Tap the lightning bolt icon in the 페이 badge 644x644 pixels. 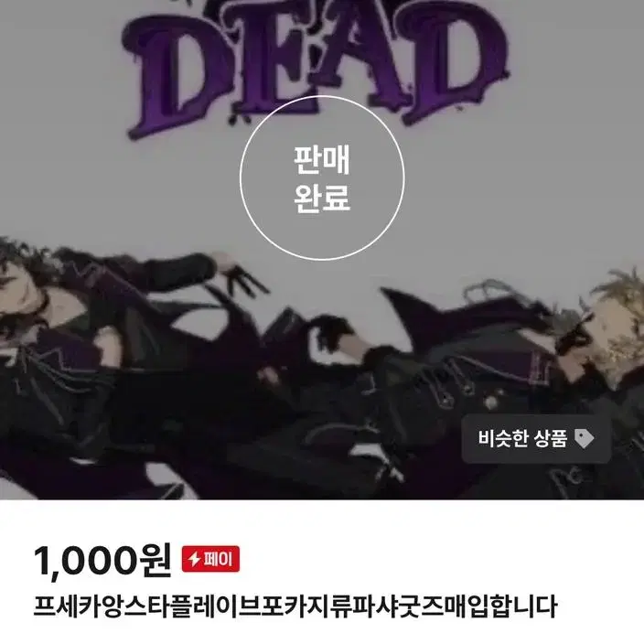click(194, 559)
